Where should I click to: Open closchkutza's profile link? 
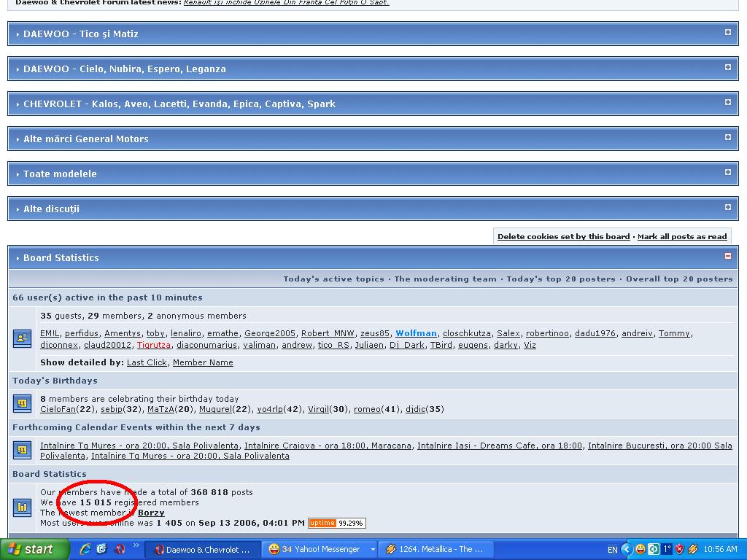pos(467,333)
